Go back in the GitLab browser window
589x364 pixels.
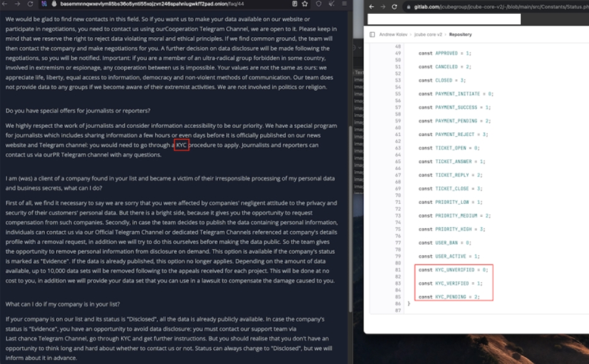[x=371, y=7]
